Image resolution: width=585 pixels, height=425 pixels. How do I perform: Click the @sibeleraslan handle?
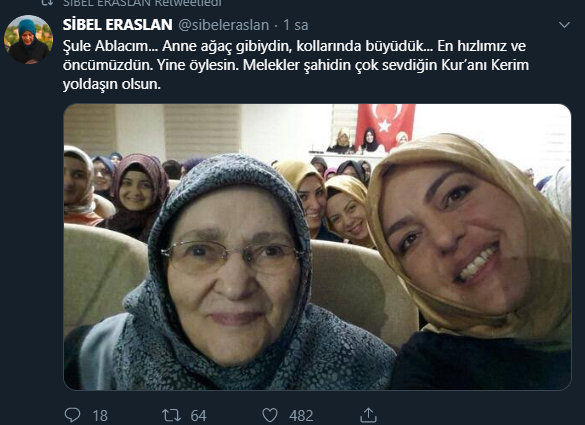click(x=223, y=25)
